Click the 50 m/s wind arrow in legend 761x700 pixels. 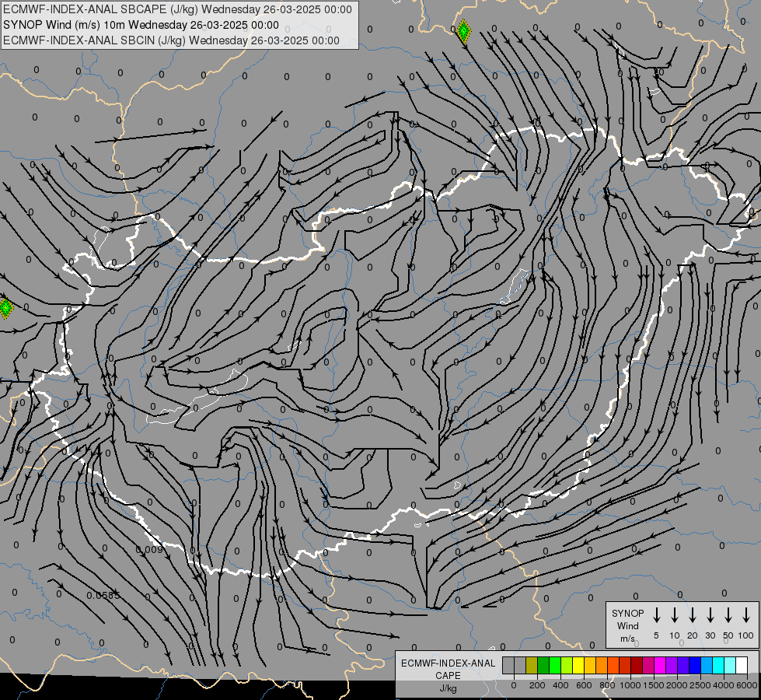[x=728, y=615]
